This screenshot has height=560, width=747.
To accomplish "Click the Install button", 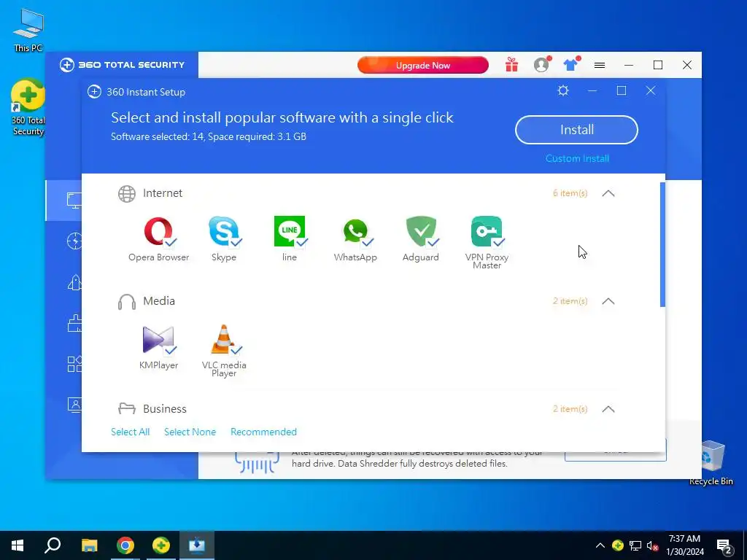I will pyautogui.click(x=576, y=130).
